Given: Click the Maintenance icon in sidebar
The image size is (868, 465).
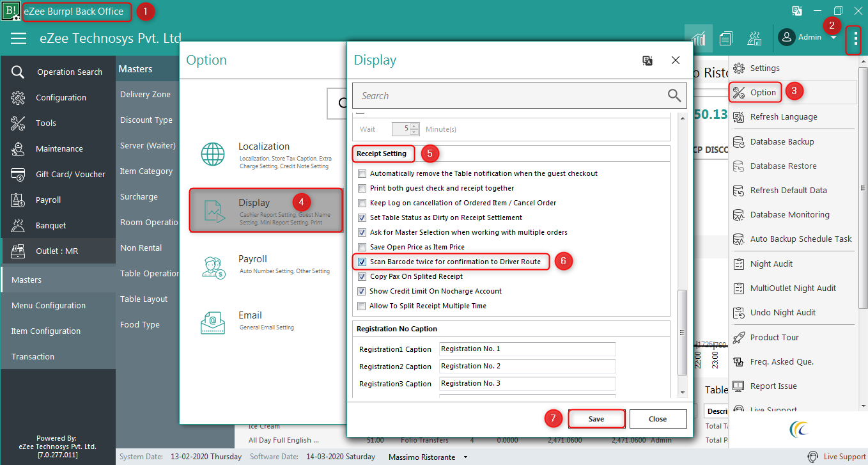Looking at the screenshot, I should pyautogui.click(x=18, y=148).
